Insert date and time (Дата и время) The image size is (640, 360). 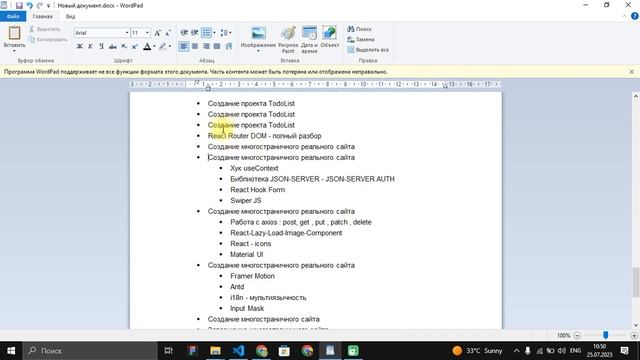(x=309, y=40)
